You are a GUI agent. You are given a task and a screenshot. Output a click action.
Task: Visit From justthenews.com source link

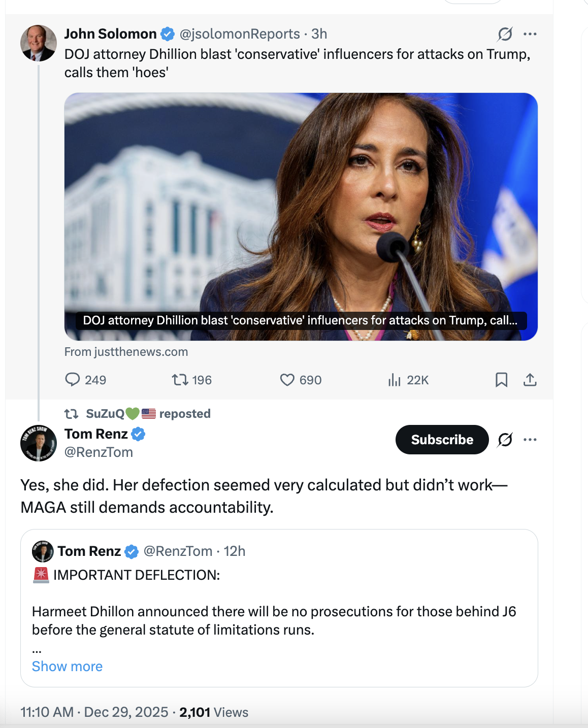(126, 352)
